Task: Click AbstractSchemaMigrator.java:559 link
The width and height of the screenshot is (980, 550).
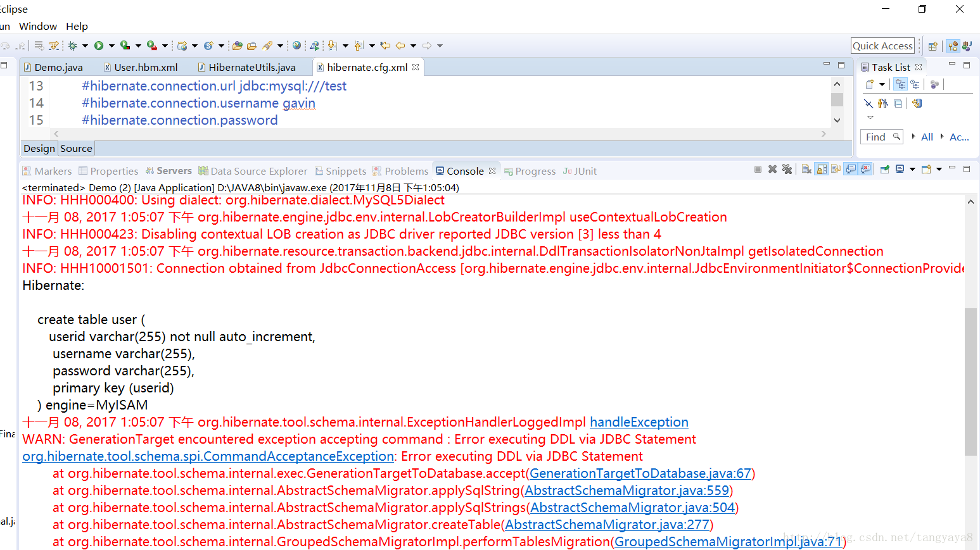Action: 627,491
